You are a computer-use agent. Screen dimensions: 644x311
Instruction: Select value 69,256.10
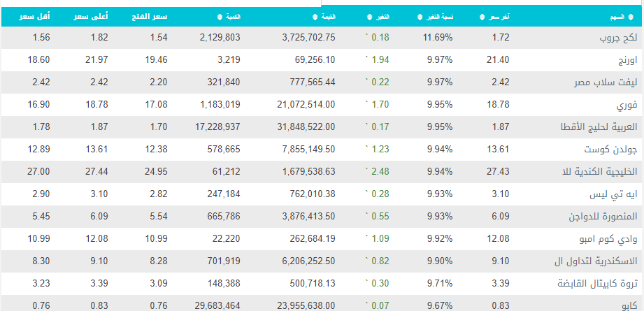(x=315, y=60)
